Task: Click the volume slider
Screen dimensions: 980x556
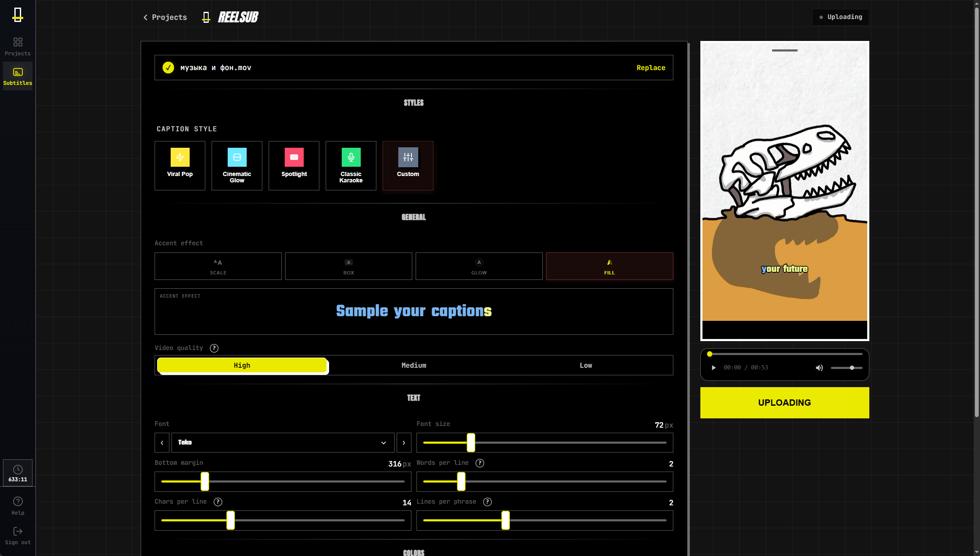Action: [x=847, y=368]
